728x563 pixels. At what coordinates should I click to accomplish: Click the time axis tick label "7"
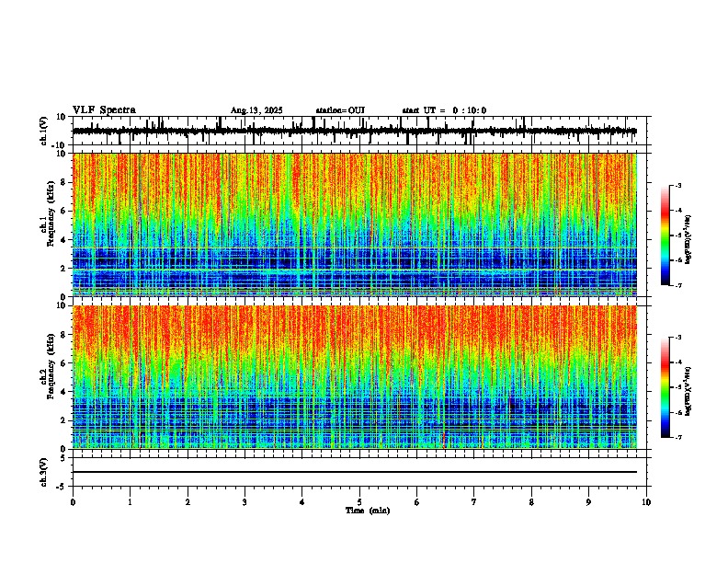[x=474, y=502]
